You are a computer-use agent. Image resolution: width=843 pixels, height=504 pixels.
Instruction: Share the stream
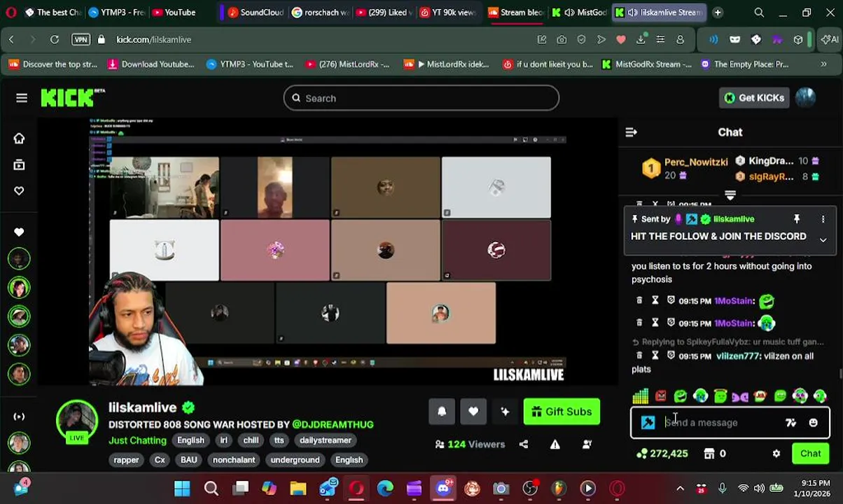pos(523,444)
